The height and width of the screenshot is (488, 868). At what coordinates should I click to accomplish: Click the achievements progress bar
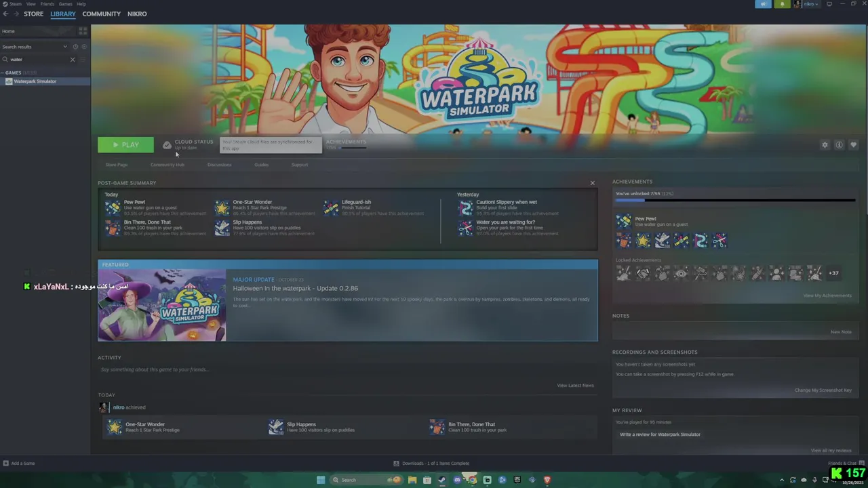pos(735,201)
